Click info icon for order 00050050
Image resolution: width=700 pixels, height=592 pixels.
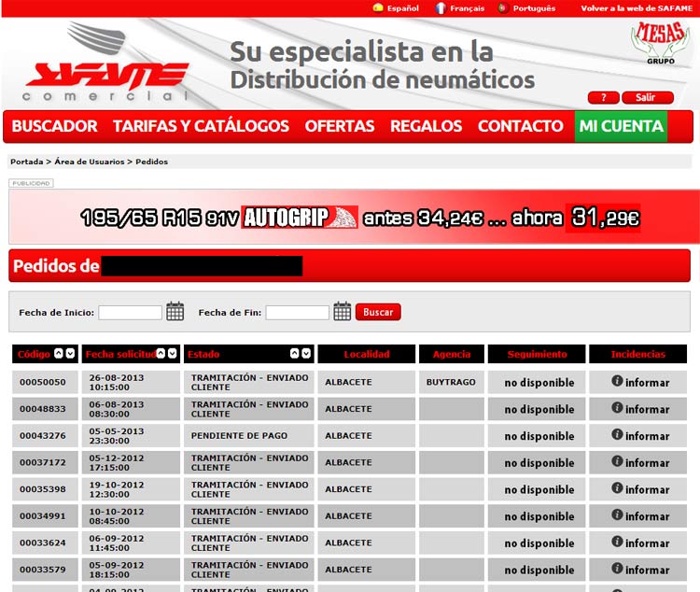617,381
